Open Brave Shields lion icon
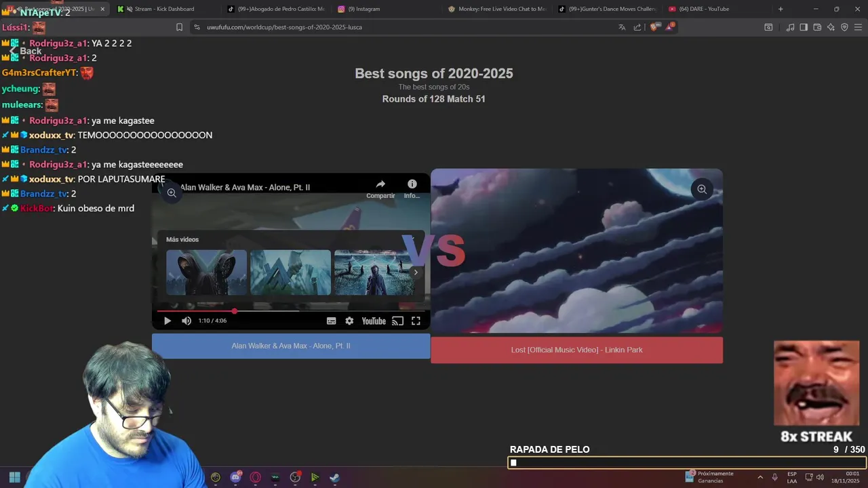 pos(654,27)
